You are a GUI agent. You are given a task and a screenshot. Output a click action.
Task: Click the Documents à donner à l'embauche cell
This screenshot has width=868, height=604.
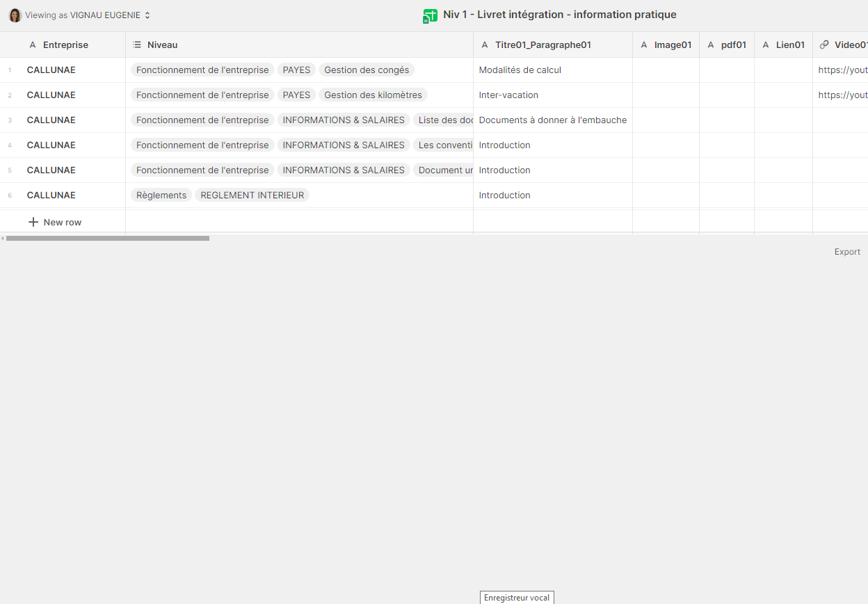click(552, 120)
